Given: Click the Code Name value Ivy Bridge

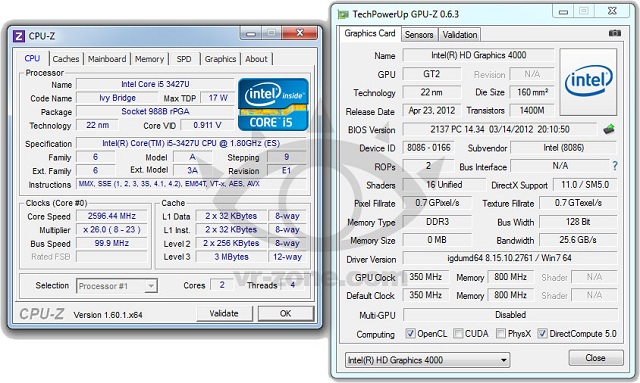Looking at the screenshot, I should pos(117,98).
